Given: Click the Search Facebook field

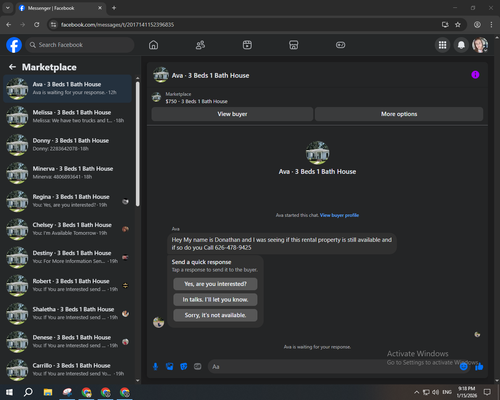Looking at the screenshot, I should pos(80,45).
